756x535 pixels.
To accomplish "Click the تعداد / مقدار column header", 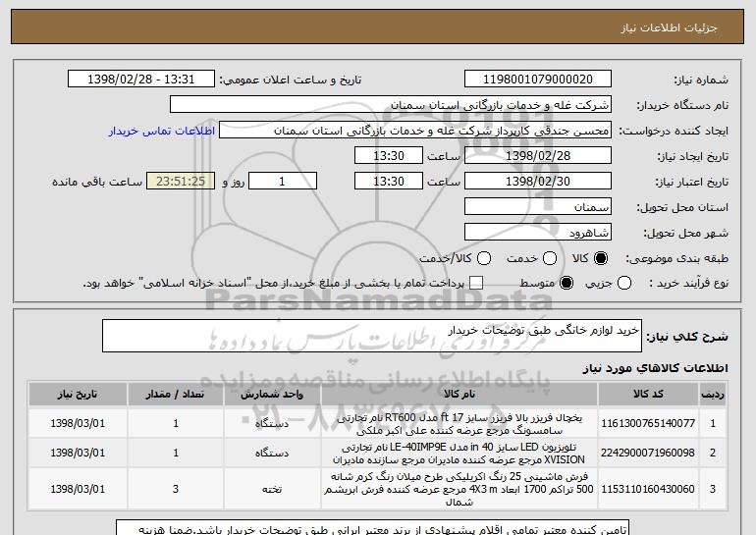I will coord(176,395).
